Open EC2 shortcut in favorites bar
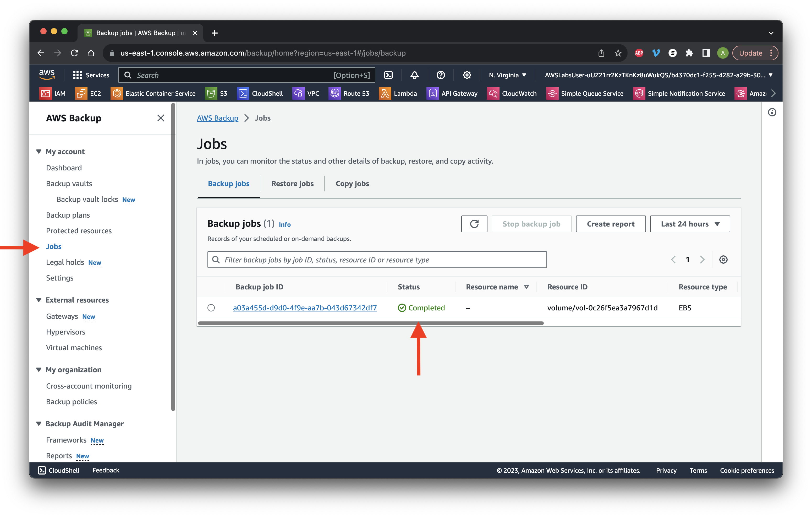The height and width of the screenshot is (517, 812). tap(88, 94)
